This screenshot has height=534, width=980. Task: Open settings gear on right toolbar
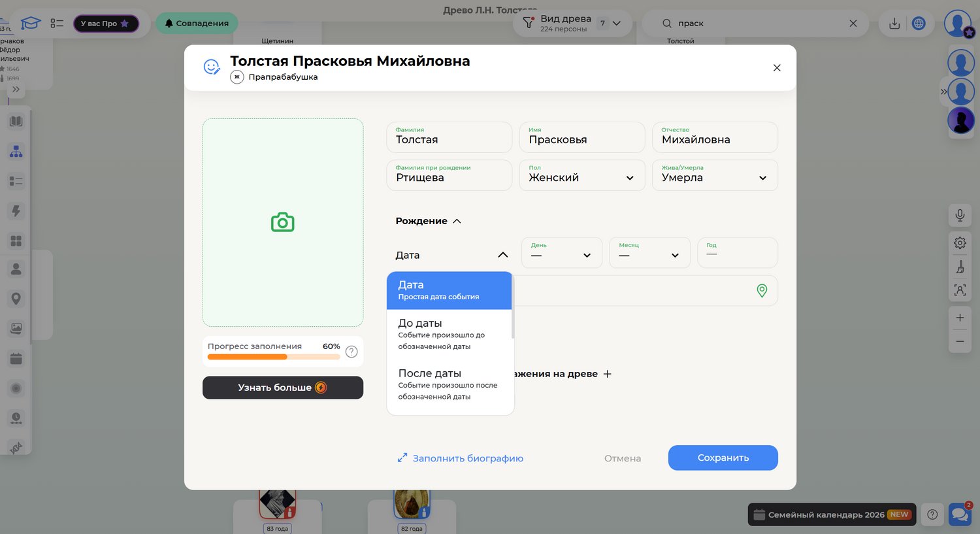(960, 243)
